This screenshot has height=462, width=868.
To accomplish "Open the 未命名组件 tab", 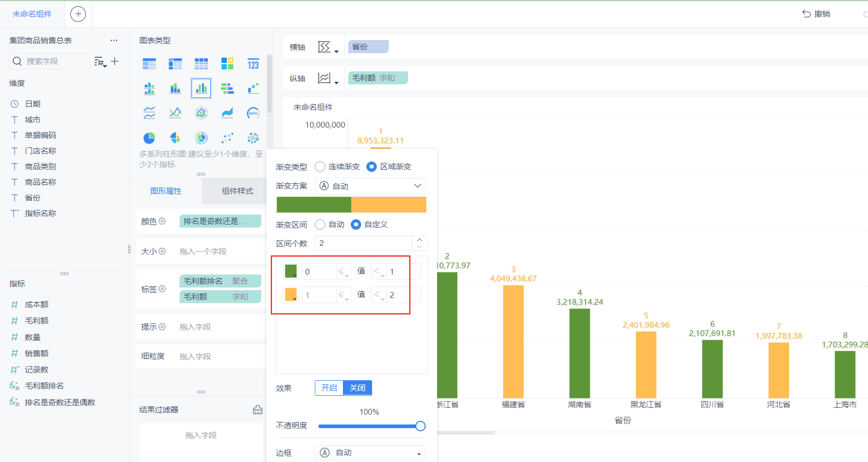I will pos(32,14).
